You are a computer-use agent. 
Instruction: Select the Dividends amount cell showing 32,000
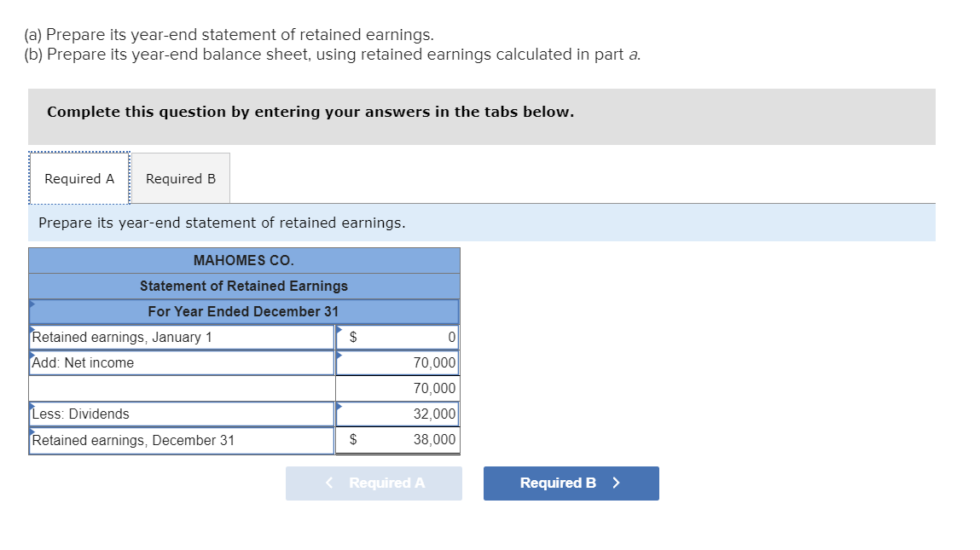tap(397, 414)
